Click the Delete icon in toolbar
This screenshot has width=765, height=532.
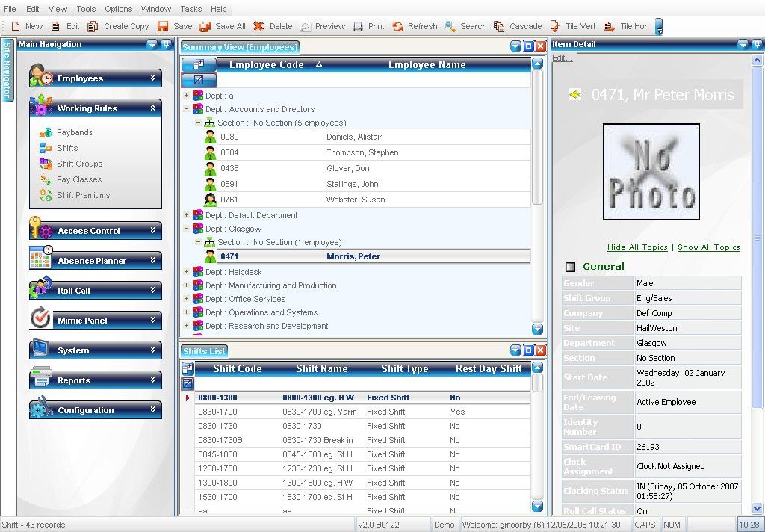[259, 26]
